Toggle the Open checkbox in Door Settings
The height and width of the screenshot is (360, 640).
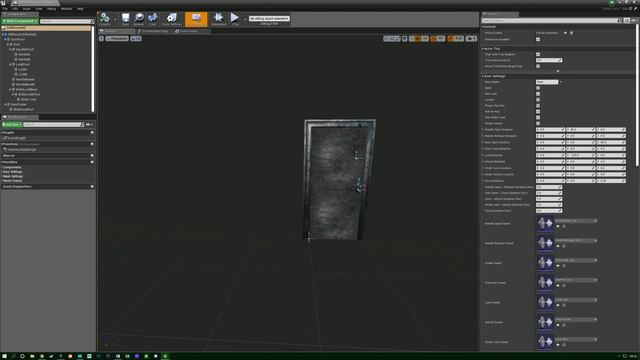coord(538,88)
